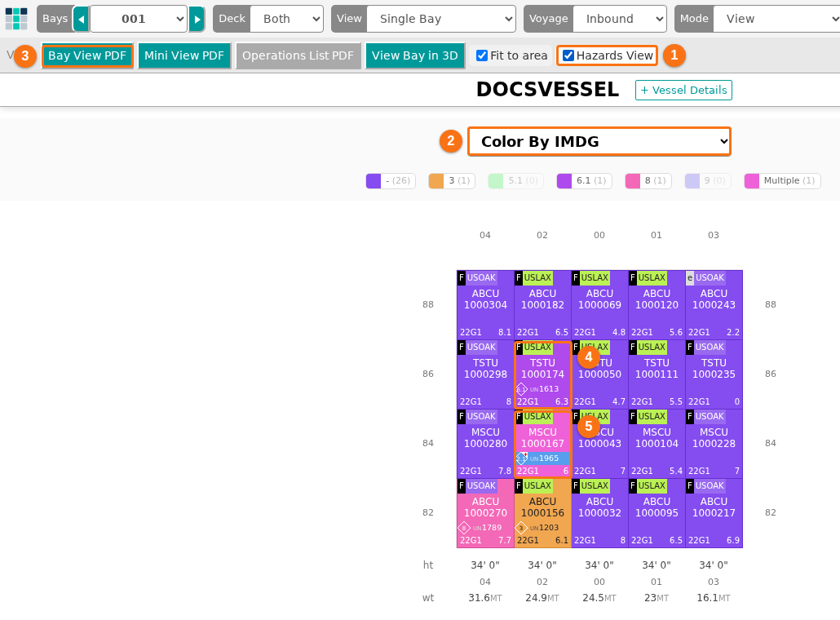Open the View dropdown set to Single Bay

(441, 20)
